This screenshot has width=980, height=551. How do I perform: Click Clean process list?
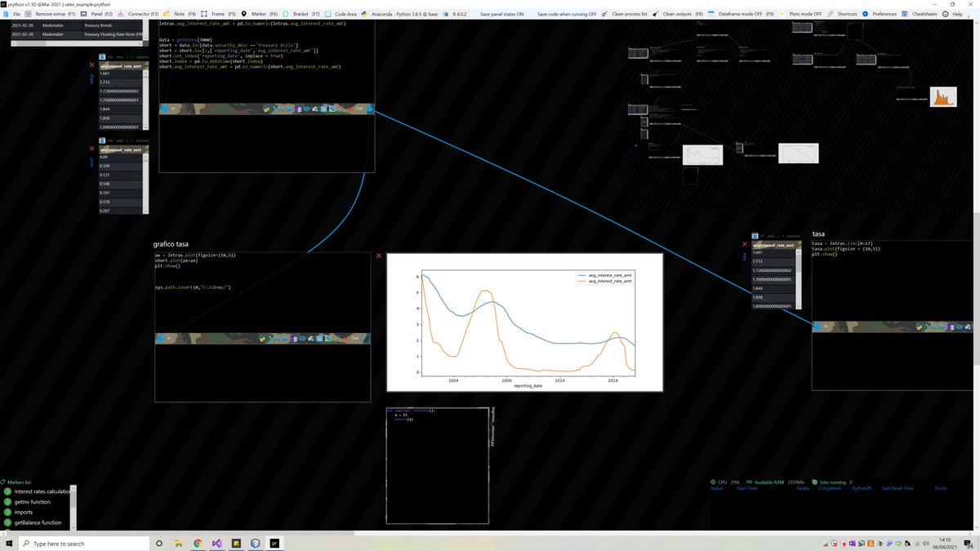pos(625,14)
